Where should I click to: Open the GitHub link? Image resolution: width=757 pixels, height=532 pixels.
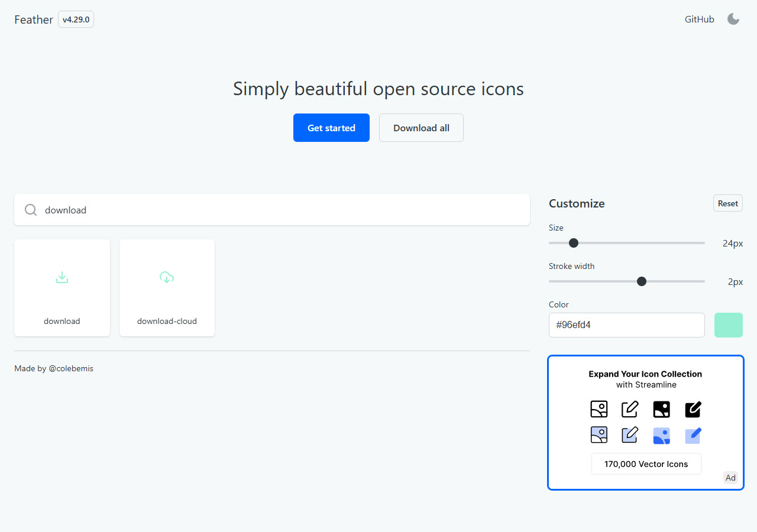click(700, 20)
